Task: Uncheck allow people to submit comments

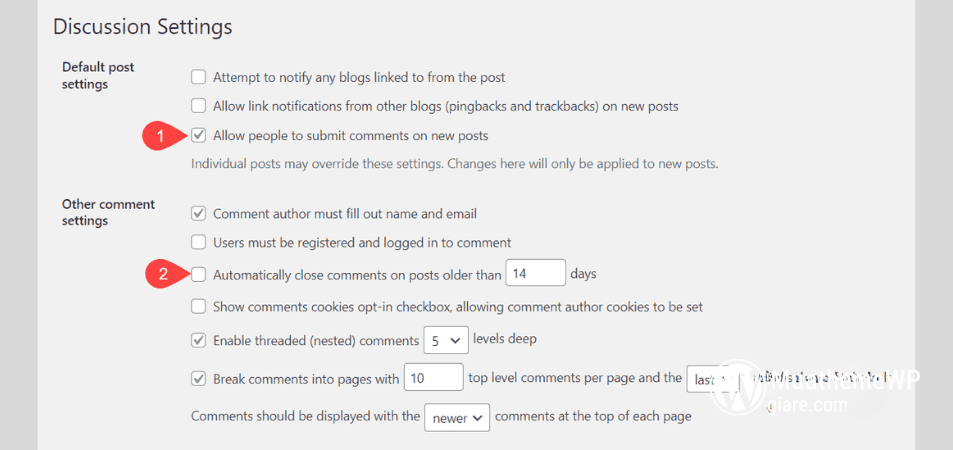Action: pyautogui.click(x=199, y=135)
